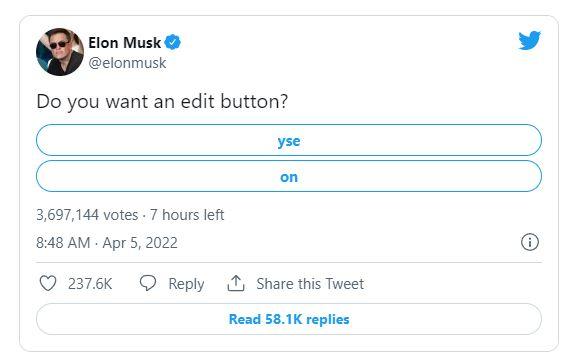
Task: Vote for the "on" poll option
Action: [289, 176]
